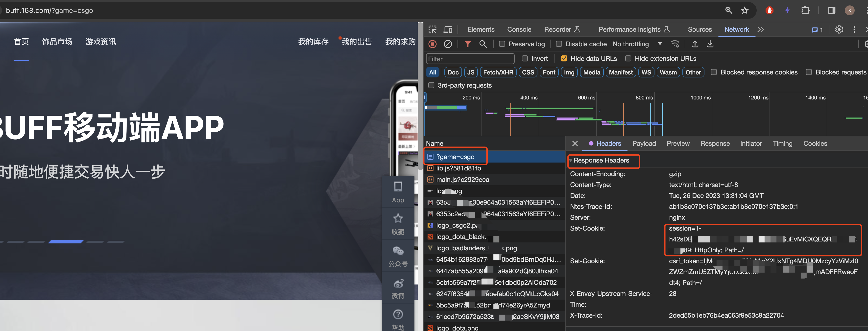
Task: Check Blocked requests option
Action: [x=809, y=72]
